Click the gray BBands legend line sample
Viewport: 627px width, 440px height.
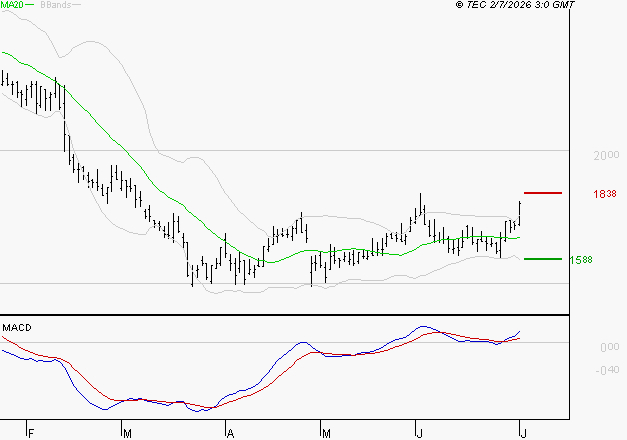click(x=76, y=5)
